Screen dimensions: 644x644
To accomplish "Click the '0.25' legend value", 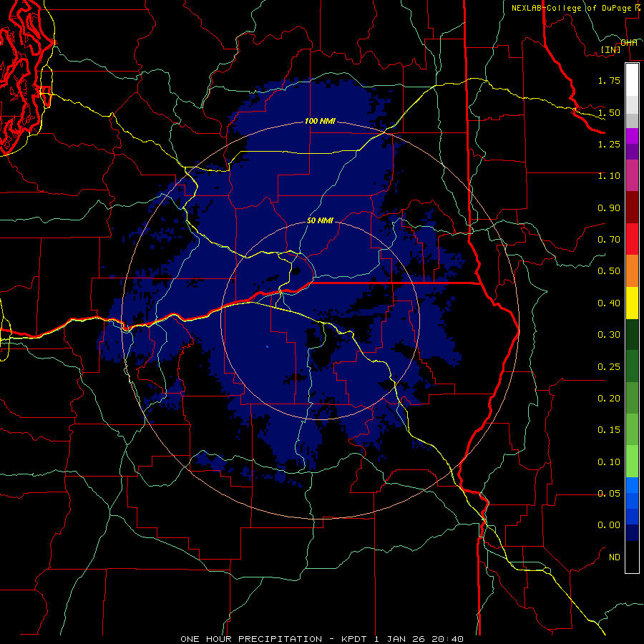I will pos(609,367).
